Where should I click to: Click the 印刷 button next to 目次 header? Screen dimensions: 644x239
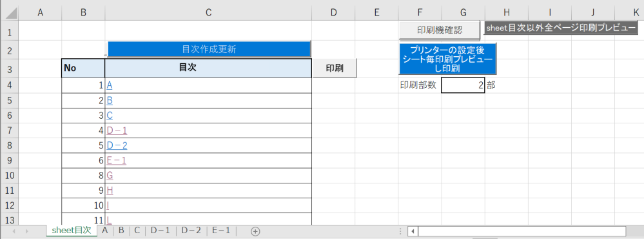tap(335, 68)
